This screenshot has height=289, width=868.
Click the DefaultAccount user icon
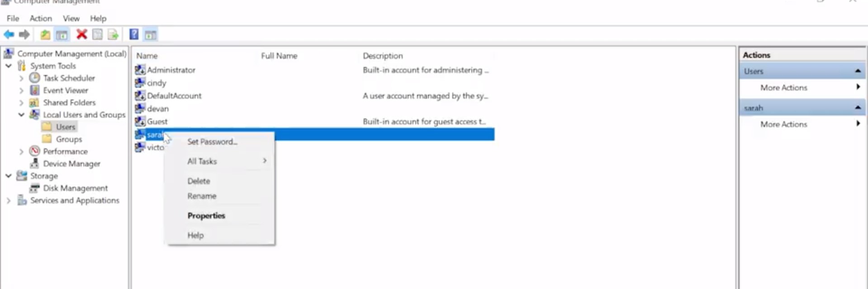pos(140,95)
